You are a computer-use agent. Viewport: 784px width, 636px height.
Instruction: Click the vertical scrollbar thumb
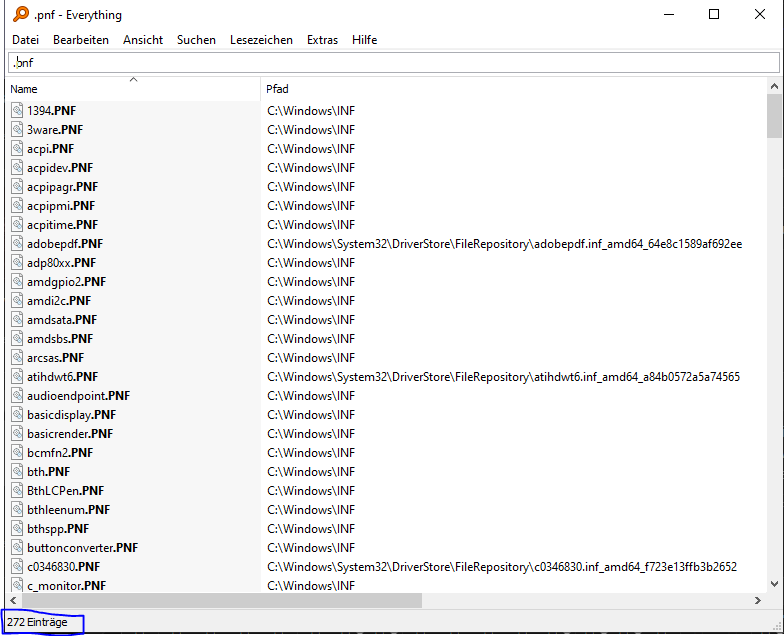774,116
